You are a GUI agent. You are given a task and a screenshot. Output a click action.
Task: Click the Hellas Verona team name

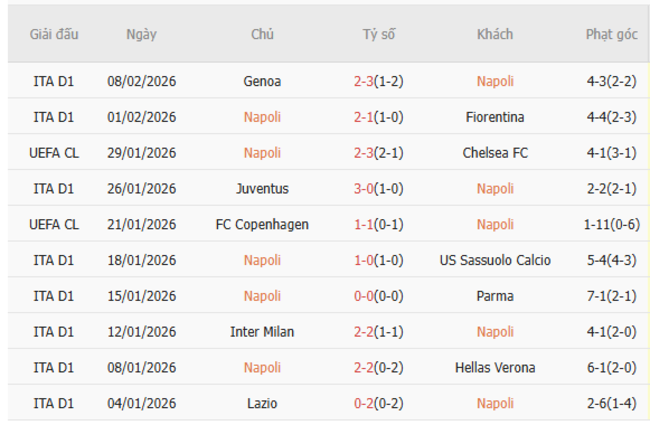click(x=495, y=368)
